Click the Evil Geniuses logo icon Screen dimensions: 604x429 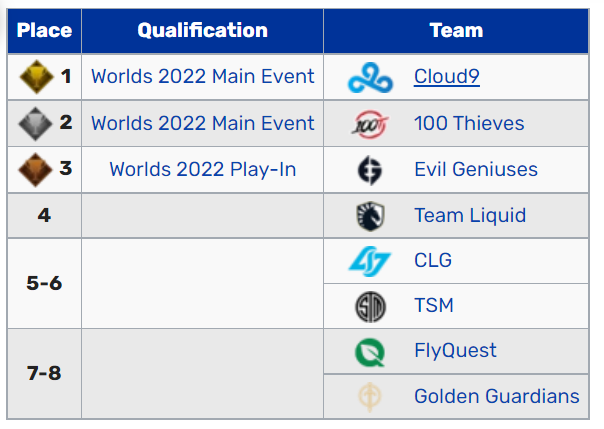click(370, 170)
